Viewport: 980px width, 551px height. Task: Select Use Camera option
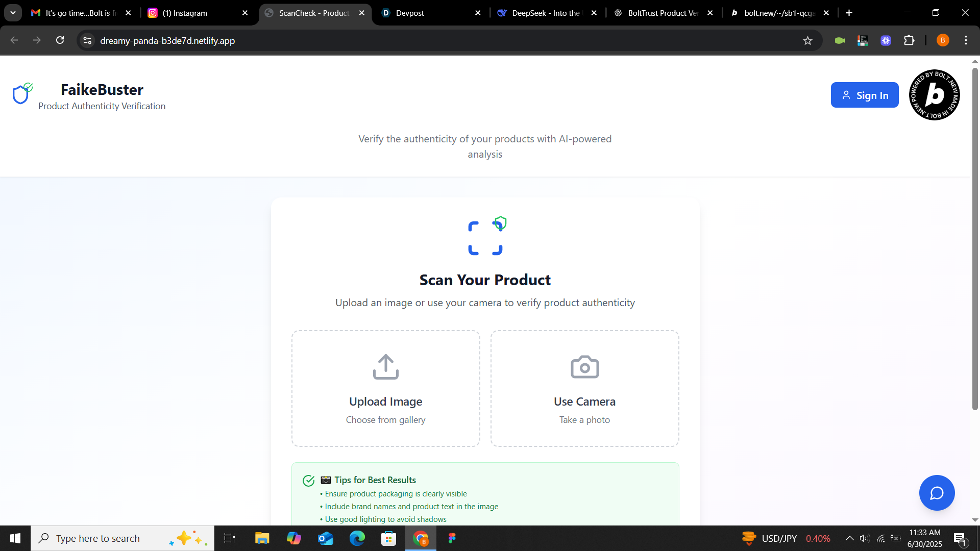tap(584, 388)
